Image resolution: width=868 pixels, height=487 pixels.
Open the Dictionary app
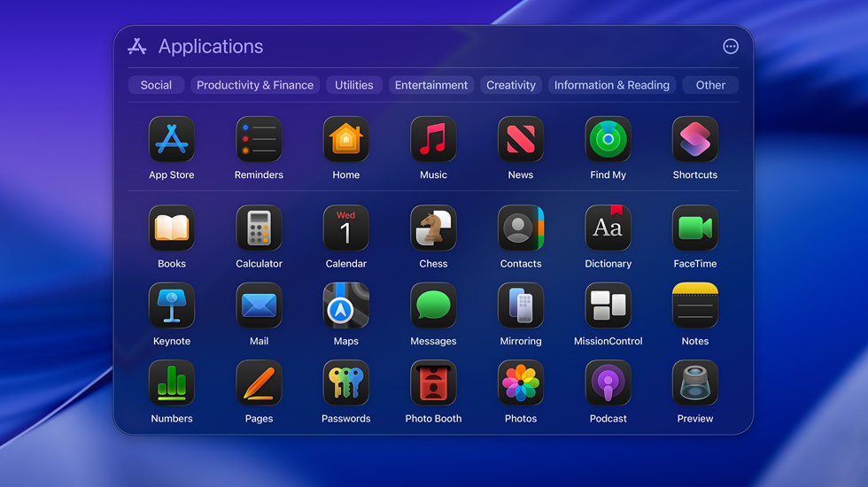tap(608, 228)
